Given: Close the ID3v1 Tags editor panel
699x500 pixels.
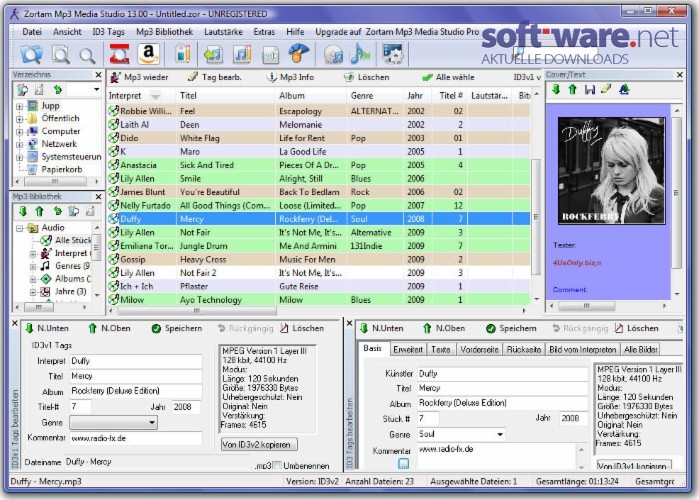Looking at the screenshot, I should pos(15,323).
